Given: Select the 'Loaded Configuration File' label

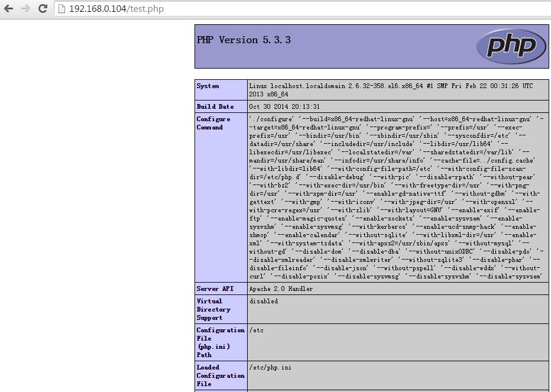Looking at the screenshot, I should (221, 375).
